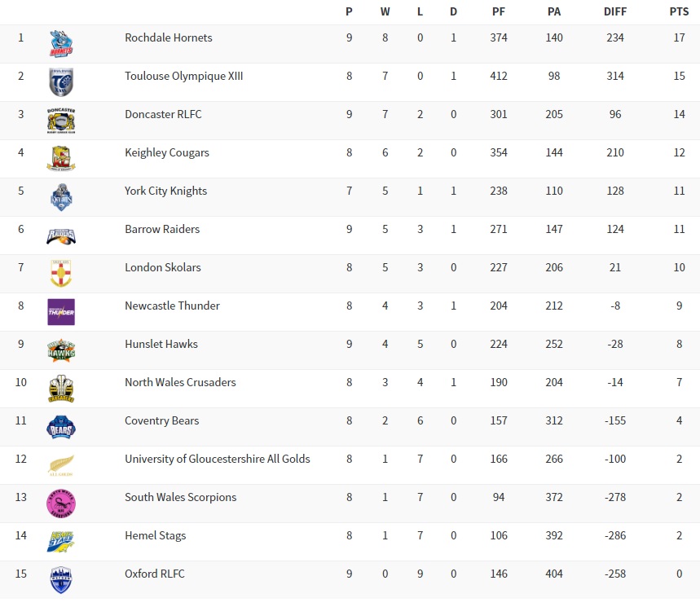Click the South Wales Scorpions pink logo

tap(61, 504)
